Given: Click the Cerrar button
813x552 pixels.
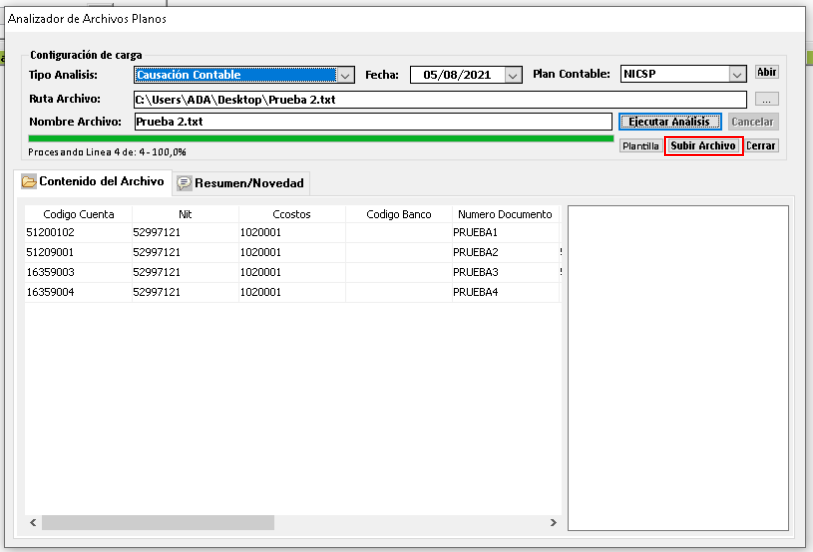Looking at the screenshot, I should coord(761,146).
